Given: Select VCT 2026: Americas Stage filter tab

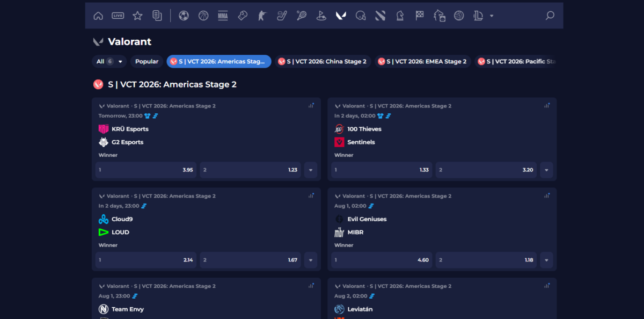Looking at the screenshot, I should (x=219, y=61).
